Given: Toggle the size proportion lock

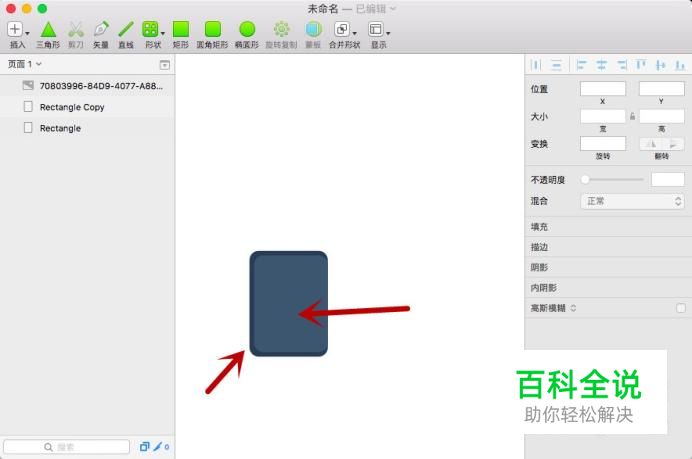Looking at the screenshot, I should 632,116.
